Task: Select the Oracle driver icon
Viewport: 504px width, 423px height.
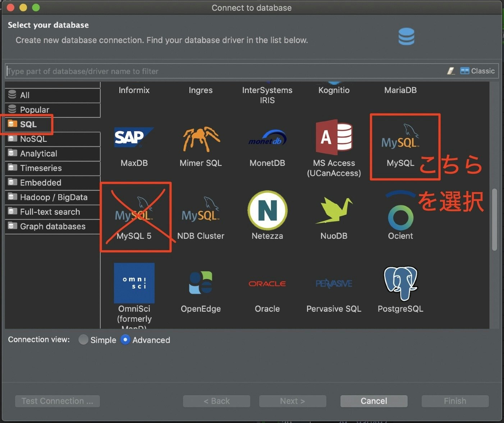Action: click(267, 284)
